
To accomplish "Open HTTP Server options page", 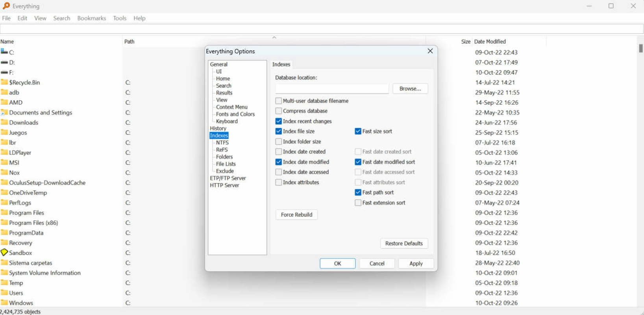I will (x=224, y=185).
